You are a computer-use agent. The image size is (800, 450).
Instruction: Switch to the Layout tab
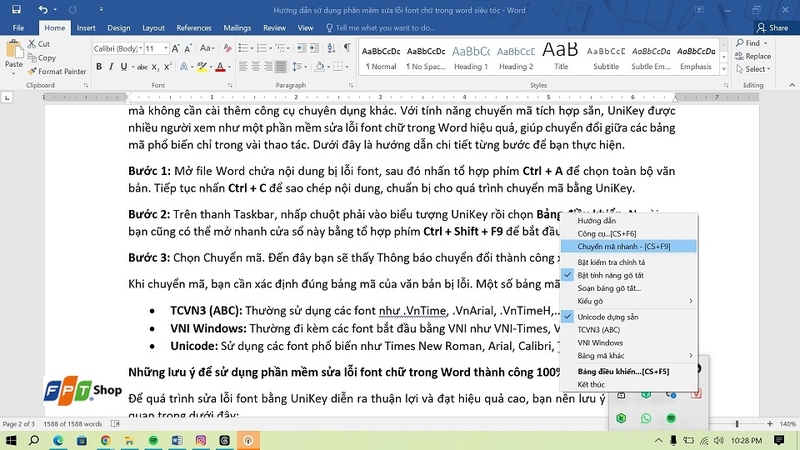[153, 28]
